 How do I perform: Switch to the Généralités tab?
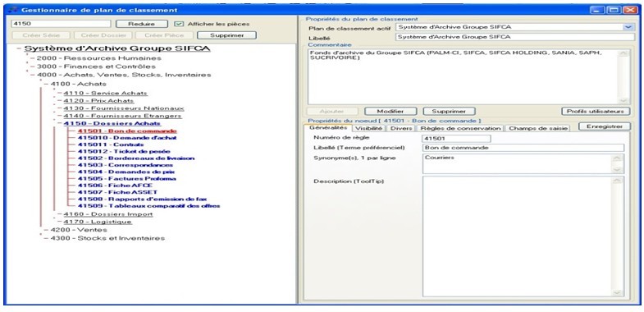click(x=328, y=128)
